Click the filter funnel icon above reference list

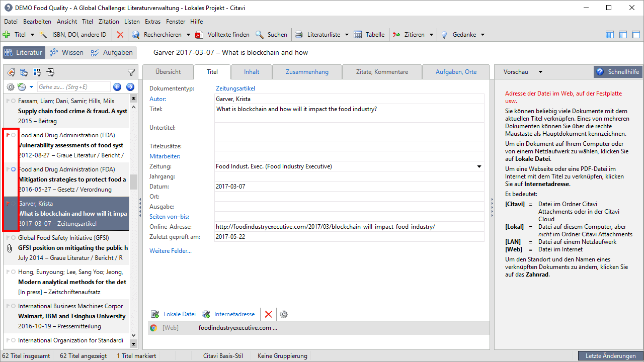point(131,72)
